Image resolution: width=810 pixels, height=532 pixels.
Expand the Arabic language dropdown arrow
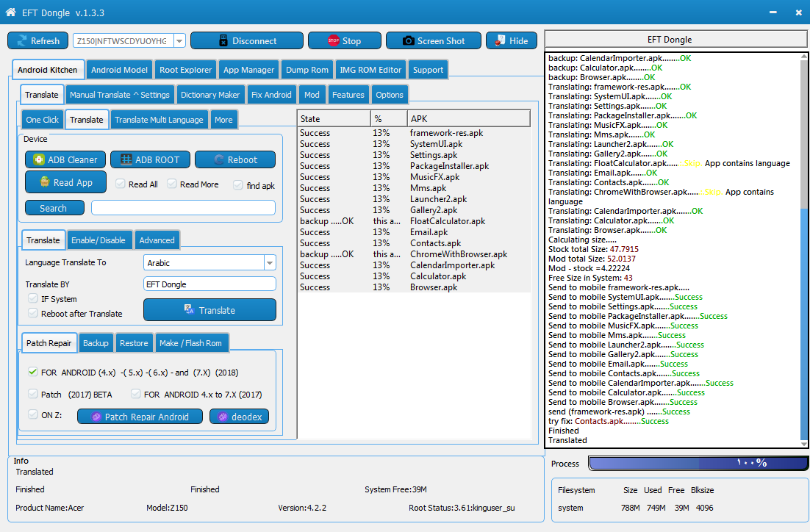coord(270,263)
